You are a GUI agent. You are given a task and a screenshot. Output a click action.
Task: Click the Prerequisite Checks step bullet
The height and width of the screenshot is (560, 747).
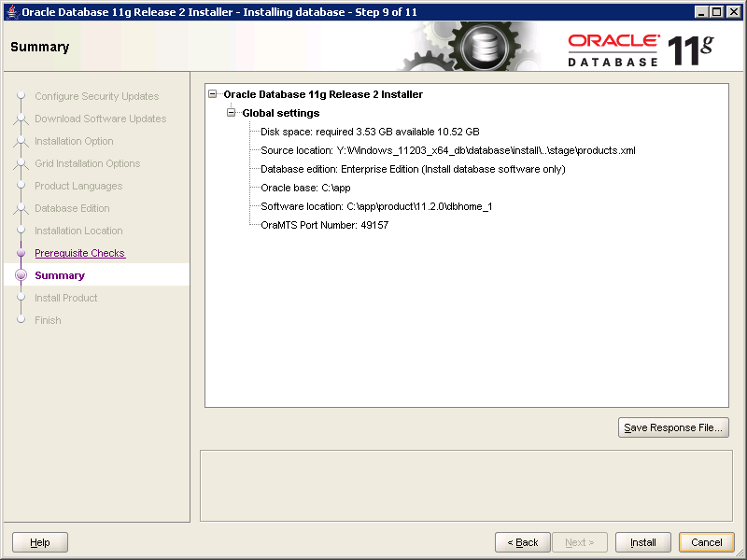pyautogui.click(x=21, y=253)
